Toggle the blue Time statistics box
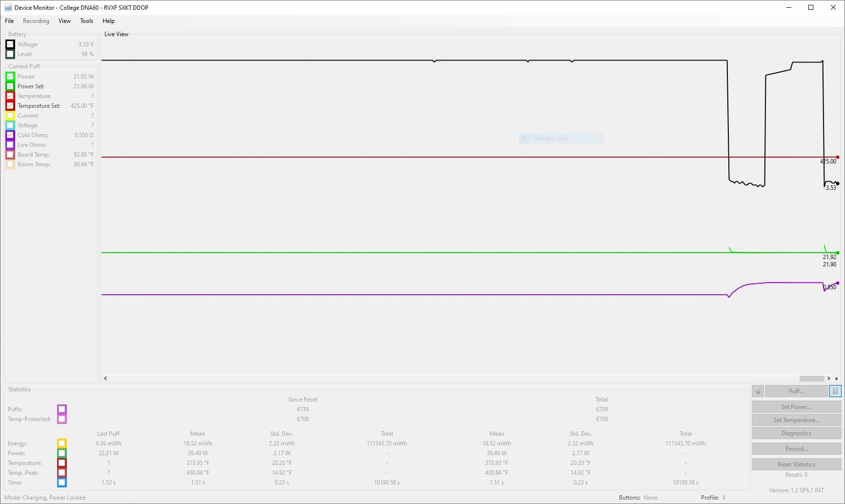Screen dimensions: 845x504 click(x=62, y=482)
